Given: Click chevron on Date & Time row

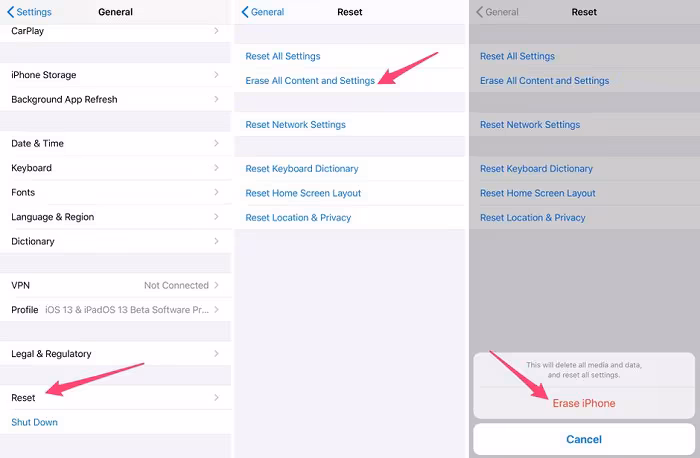Looking at the screenshot, I should click(x=216, y=143).
